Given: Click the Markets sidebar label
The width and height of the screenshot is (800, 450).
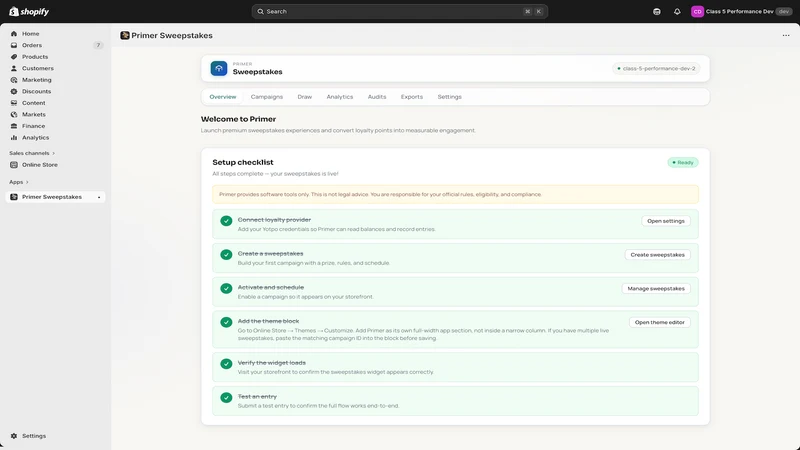Looking at the screenshot, I should pos(34,115).
